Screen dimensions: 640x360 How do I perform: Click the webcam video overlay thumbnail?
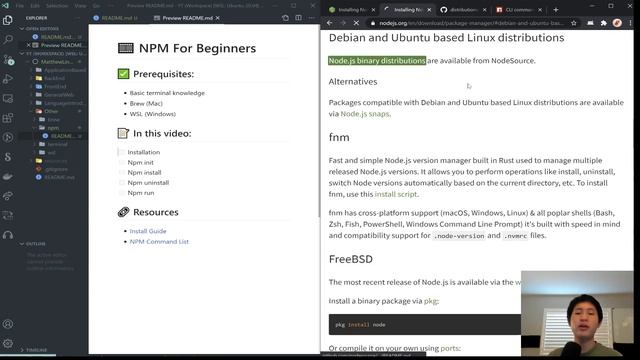click(577, 313)
